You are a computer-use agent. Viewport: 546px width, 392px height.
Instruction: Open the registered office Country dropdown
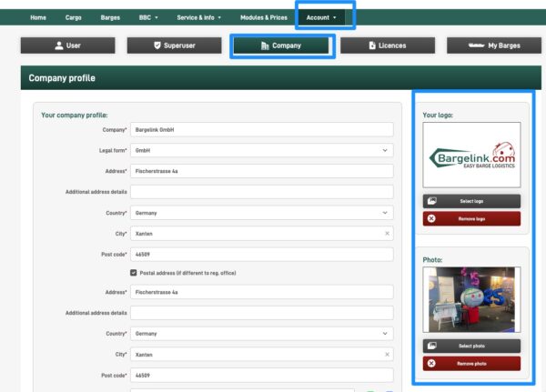click(x=262, y=213)
